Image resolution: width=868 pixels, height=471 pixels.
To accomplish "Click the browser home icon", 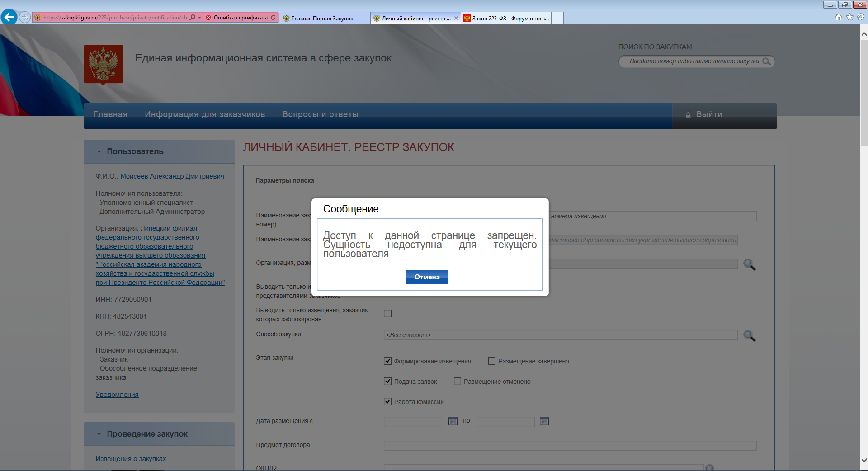I will [839, 17].
